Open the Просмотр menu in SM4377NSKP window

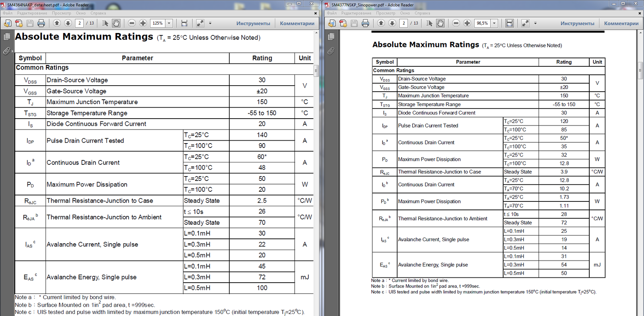[x=386, y=13]
